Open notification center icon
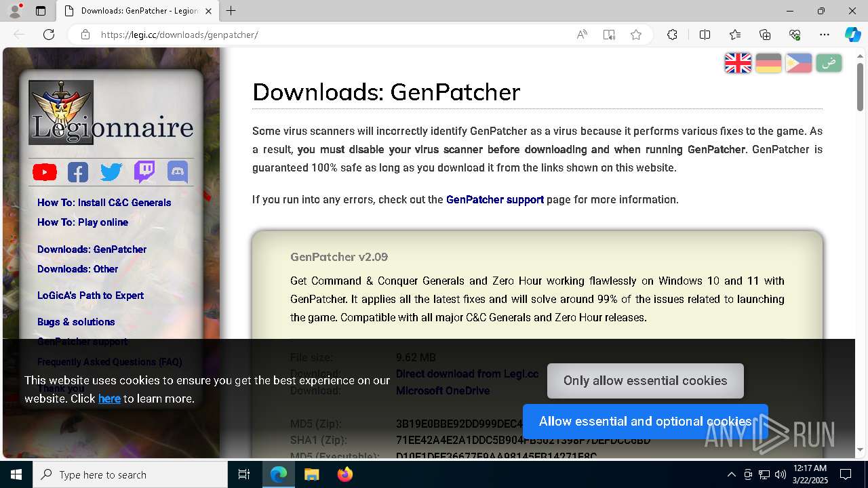 846,474
